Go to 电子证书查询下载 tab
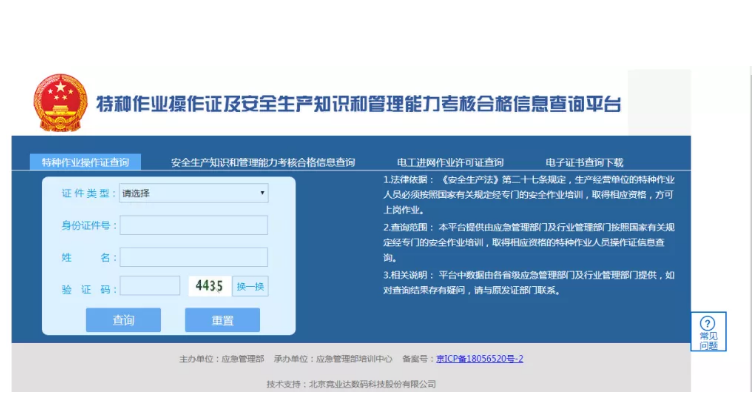This screenshot has width=755, height=407. [584, 162]
